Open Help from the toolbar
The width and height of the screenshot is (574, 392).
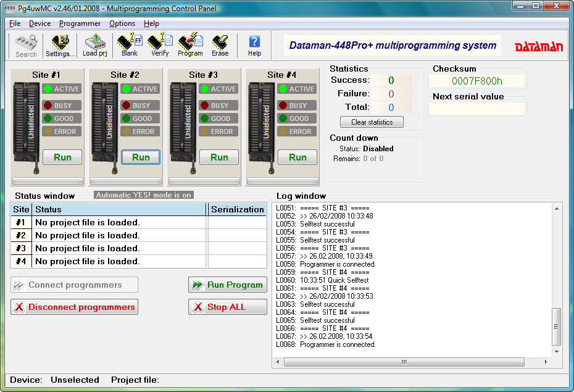pyautogui.click(x=254, y=46)
